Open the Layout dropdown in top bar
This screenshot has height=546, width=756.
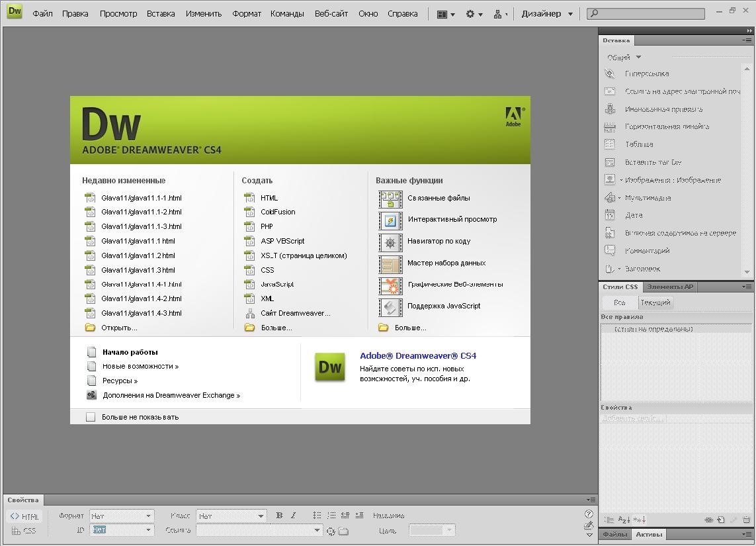pos(446,14)
